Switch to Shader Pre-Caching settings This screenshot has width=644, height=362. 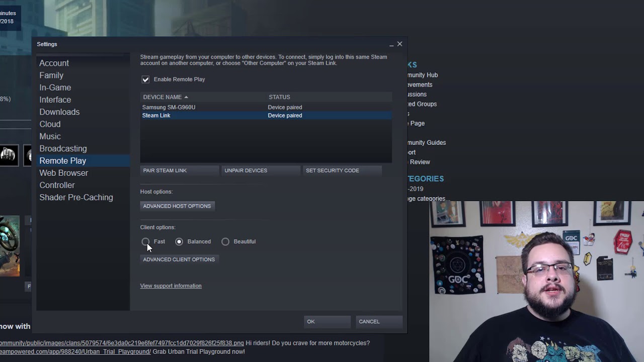point(76,197)
